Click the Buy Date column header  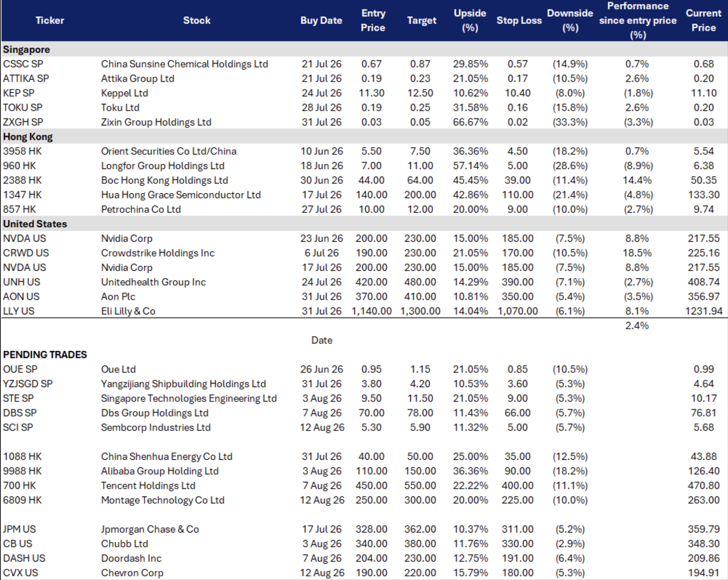coord(321,20)
